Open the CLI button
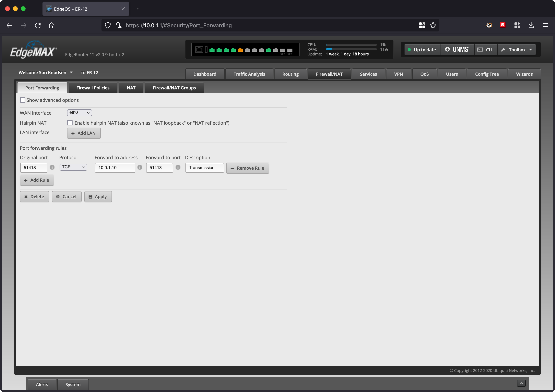The height and width of the screenshot is (392, 555). click(485, 50)
